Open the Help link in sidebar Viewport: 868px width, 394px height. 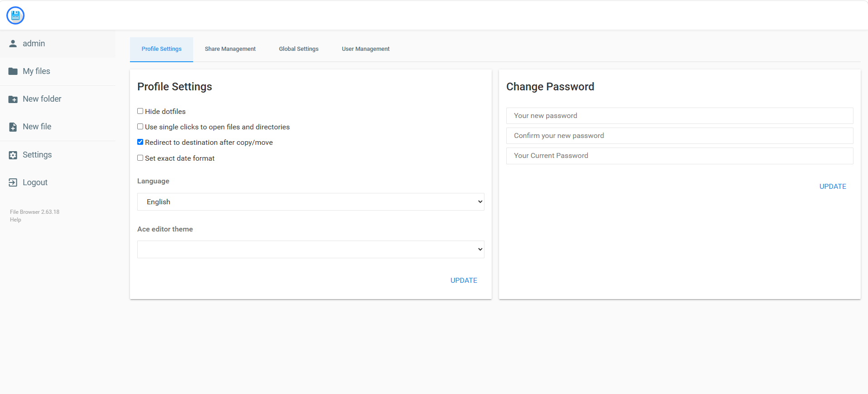15,220
